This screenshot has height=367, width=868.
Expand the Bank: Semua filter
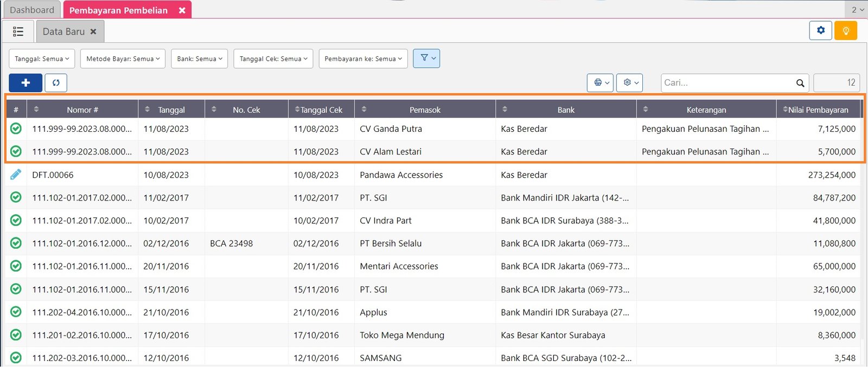point(199,59)
